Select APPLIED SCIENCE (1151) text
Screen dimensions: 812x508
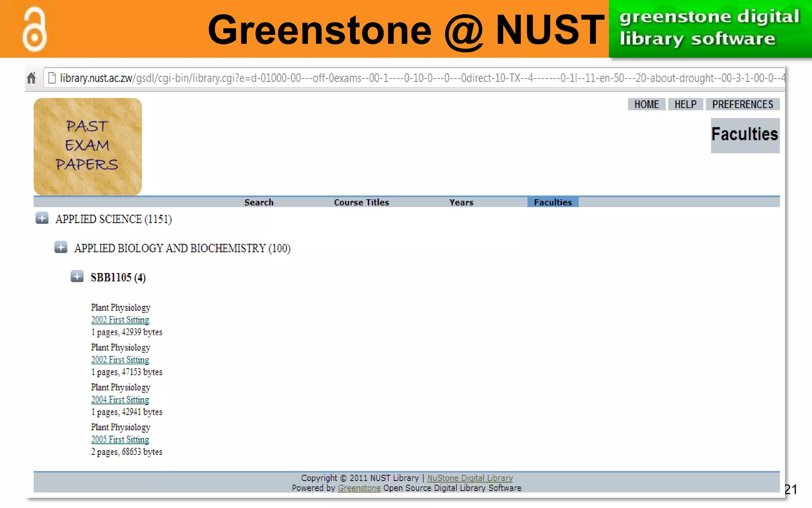click(113, 219)
